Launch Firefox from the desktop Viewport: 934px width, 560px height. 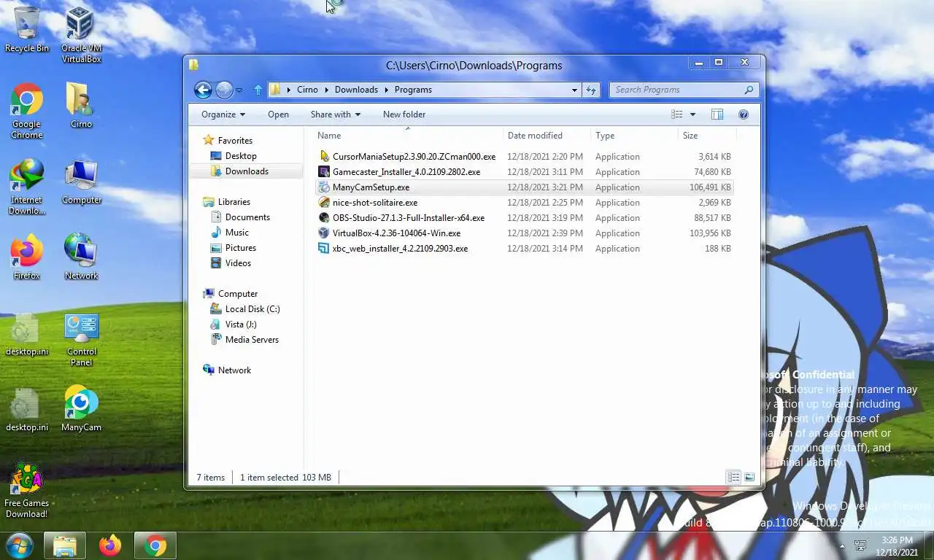27,257
